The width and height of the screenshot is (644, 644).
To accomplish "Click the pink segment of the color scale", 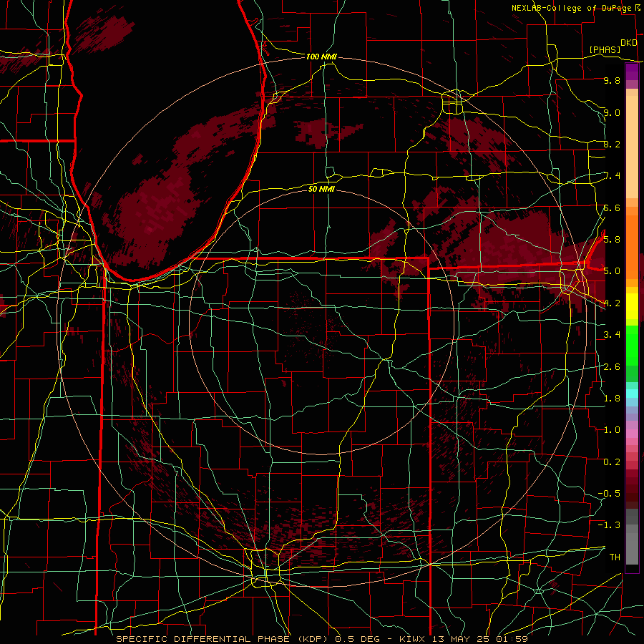I will [632, 434].
